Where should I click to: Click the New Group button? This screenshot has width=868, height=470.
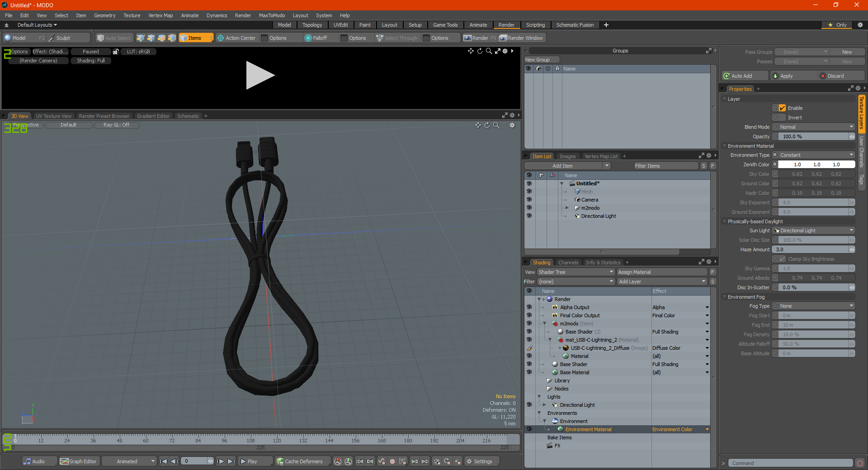click(x=542, y=60)
